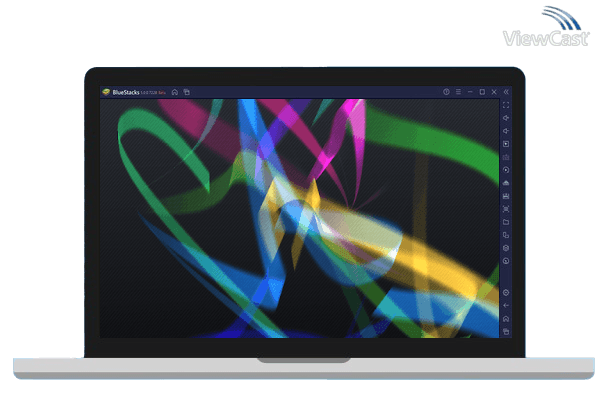Increase volume with the volume up icon
This screenshot has height=414, width=602.
pyautogui.click(x=506, y=118)
